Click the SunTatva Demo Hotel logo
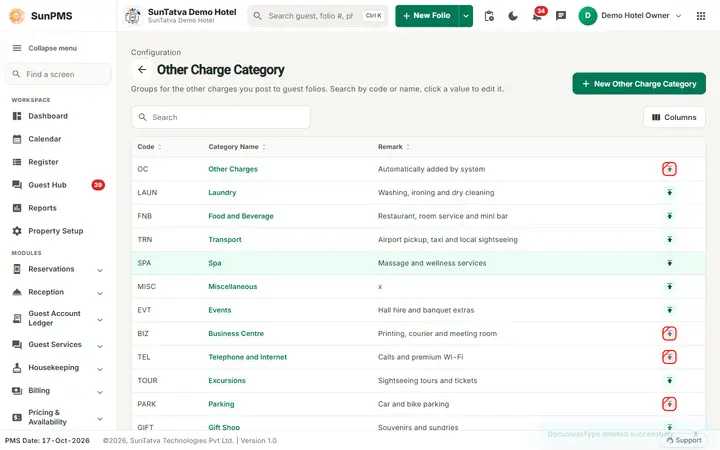The height and width of the screenshot is (450, 720). (133, 16)
